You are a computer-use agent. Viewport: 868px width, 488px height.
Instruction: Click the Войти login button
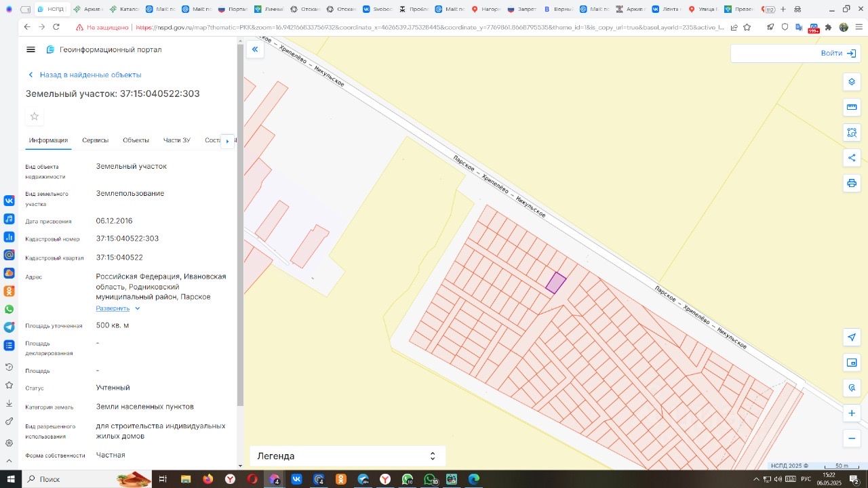coord(837,53)
